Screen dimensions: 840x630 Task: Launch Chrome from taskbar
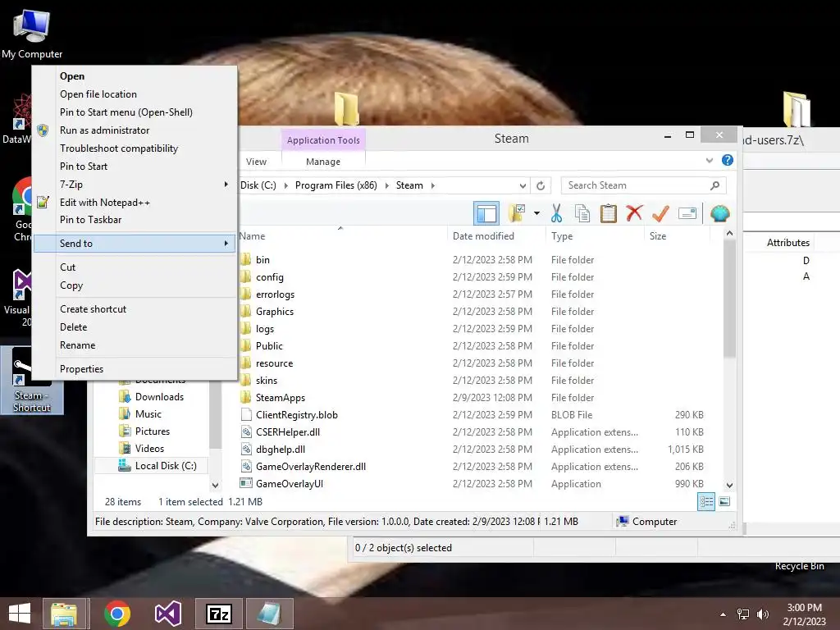[x=117, y=614]
